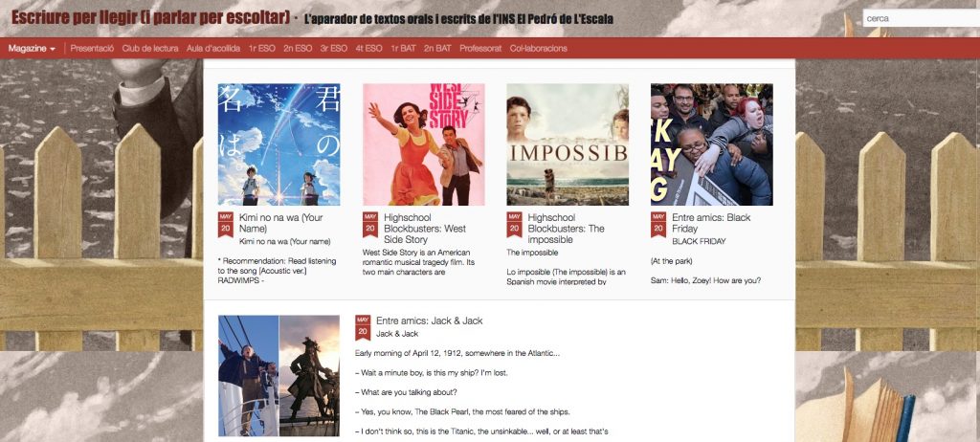
Task: Click blog title Escriure per llegir
Action: [x=150, y=19]
